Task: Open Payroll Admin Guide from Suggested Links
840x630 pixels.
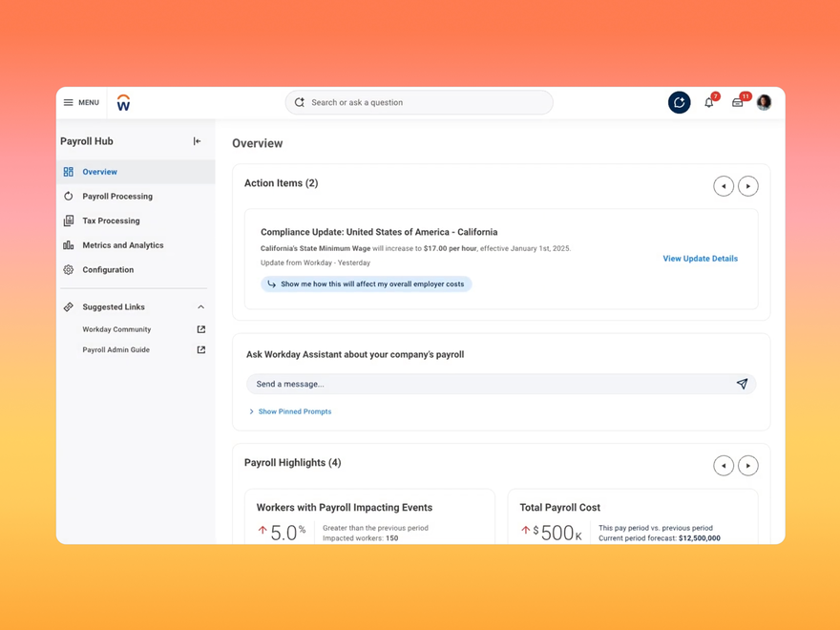Action: [x=116, y=349]
